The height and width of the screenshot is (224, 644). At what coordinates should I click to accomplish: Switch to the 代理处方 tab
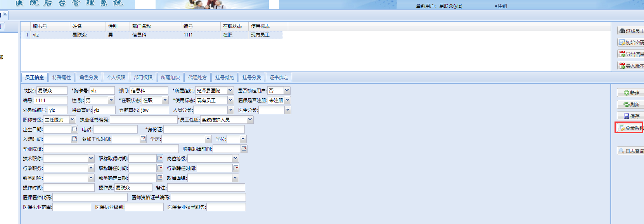(x=197, y=78)
